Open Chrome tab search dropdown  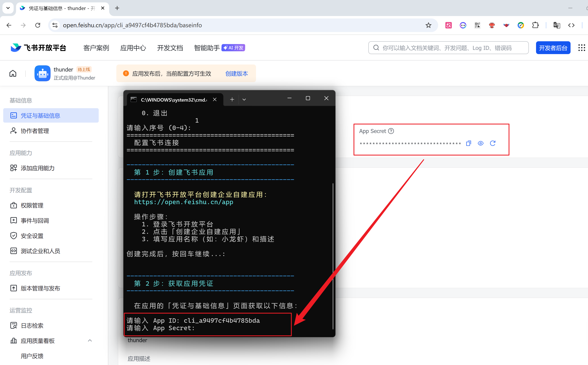click(x=8, y=8)
